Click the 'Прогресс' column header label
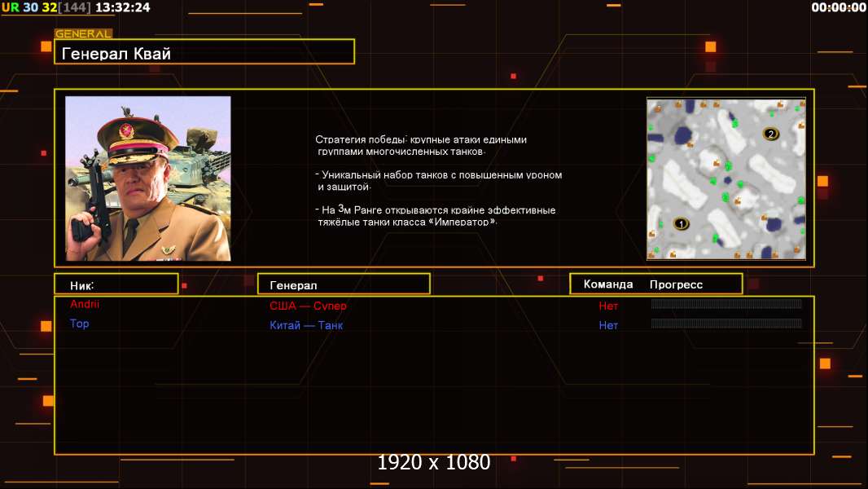868x489 pixels. pos(676,284)
